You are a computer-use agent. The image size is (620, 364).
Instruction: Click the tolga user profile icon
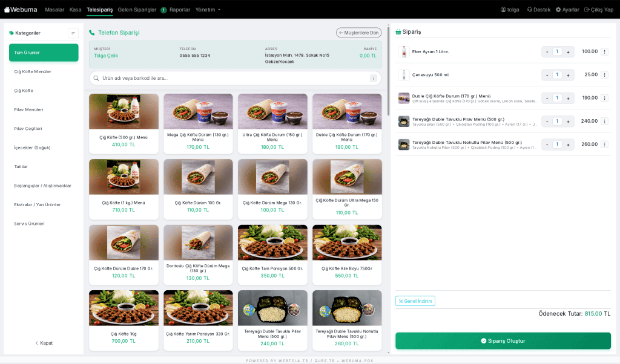[503, 10]
